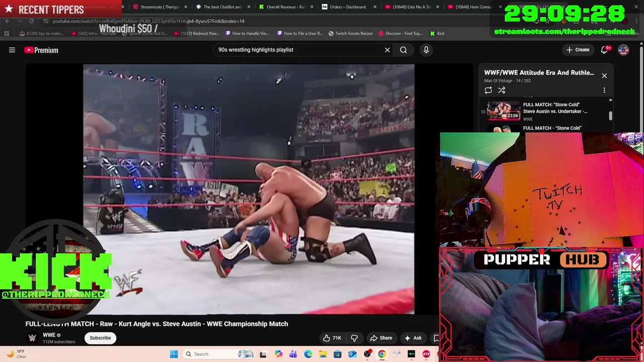Close the Orders – Dashboard tab

coord(375,7)
